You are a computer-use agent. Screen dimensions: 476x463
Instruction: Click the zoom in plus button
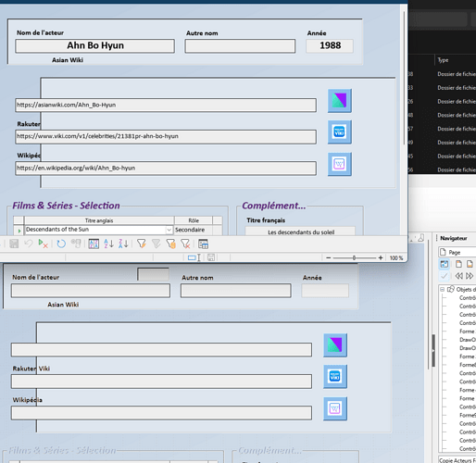(381, 257)
